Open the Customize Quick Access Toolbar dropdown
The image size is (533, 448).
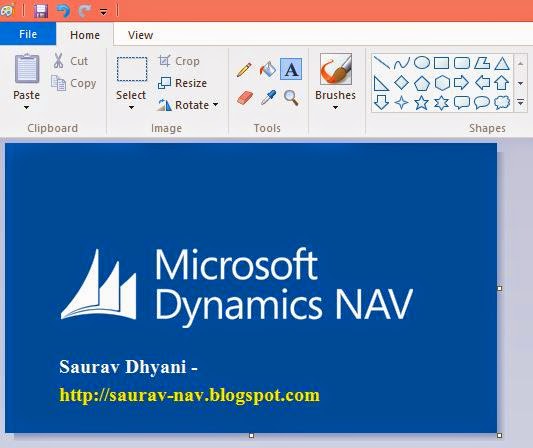click(x=104, y=12)
